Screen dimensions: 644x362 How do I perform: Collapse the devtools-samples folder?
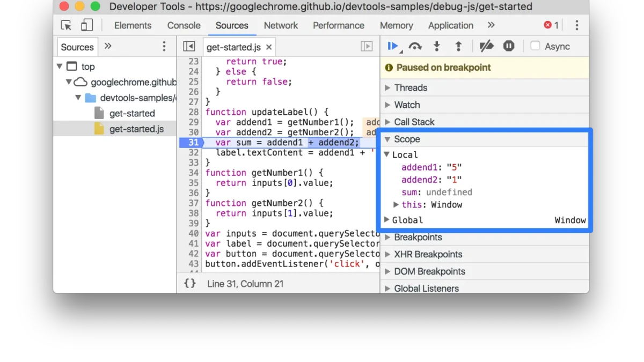click(78, 98)
